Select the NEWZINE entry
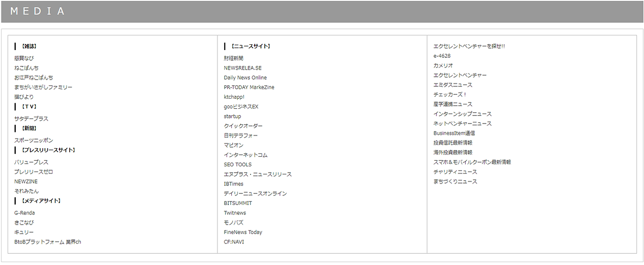The image size is (644, 265). click(26, 182)
